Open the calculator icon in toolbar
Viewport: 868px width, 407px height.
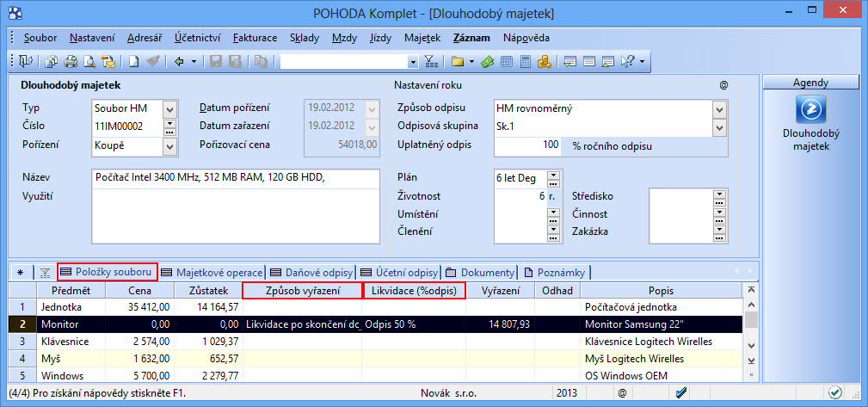[x=525, y=61]
